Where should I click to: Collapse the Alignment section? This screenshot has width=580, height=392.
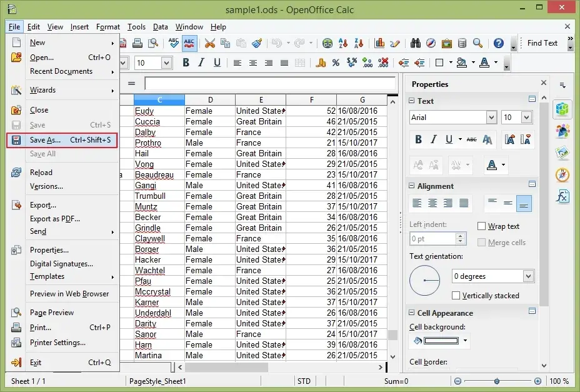pyautogui.click(x=411, y=186)
